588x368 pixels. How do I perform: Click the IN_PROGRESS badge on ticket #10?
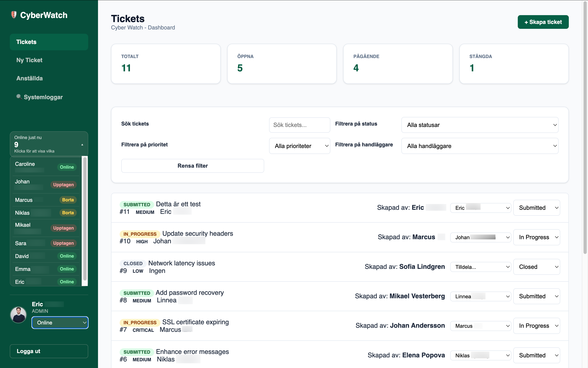tap(140, 234)
